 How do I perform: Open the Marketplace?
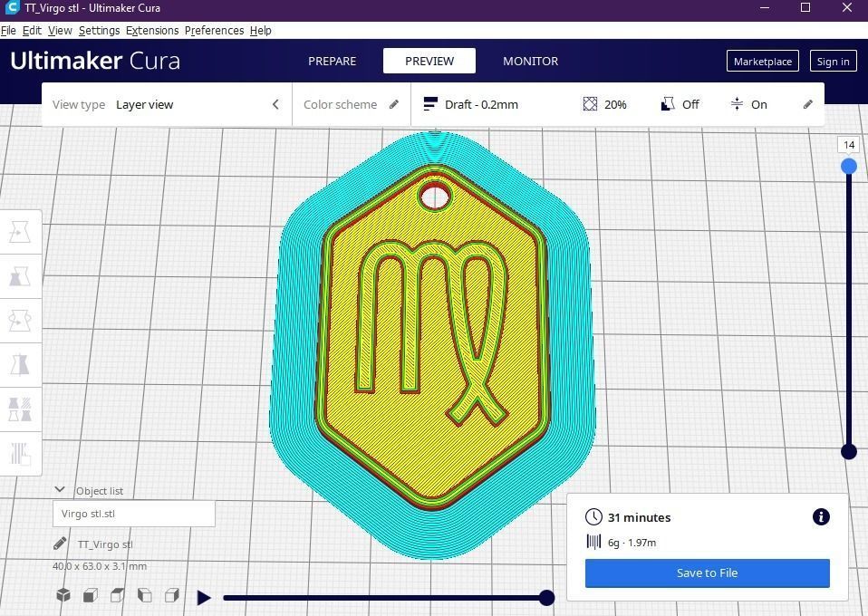coord(762,62)
